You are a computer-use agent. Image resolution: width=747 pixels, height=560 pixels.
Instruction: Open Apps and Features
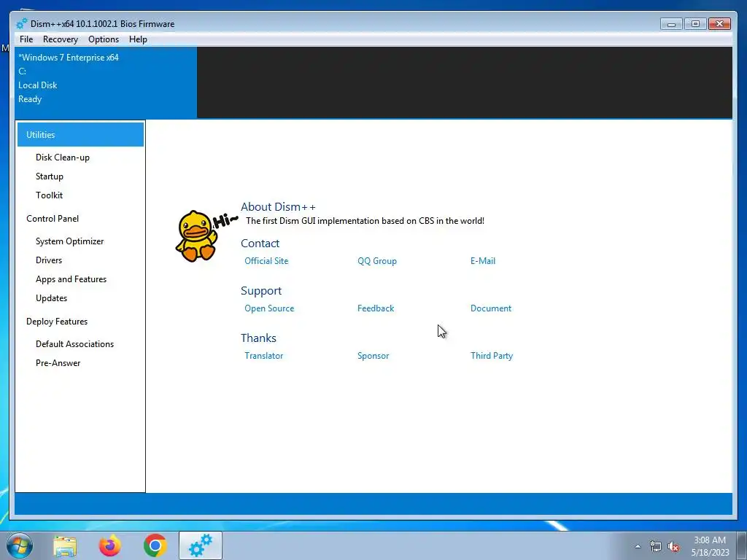tap(71, 279)
